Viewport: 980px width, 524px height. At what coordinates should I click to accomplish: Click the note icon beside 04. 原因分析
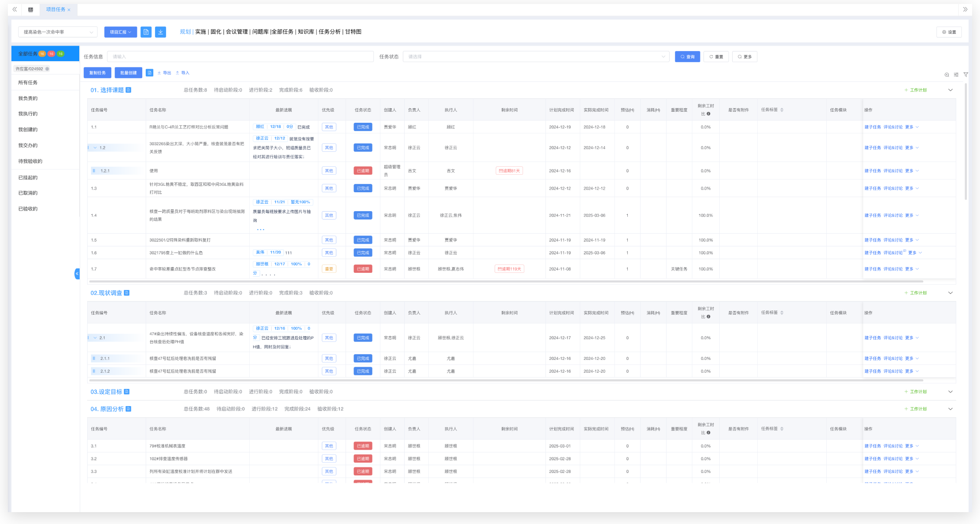[x=129, y=409]
